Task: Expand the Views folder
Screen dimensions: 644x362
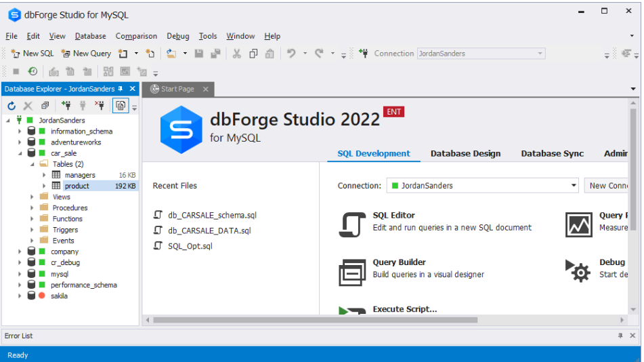Action: pos(32,197)
